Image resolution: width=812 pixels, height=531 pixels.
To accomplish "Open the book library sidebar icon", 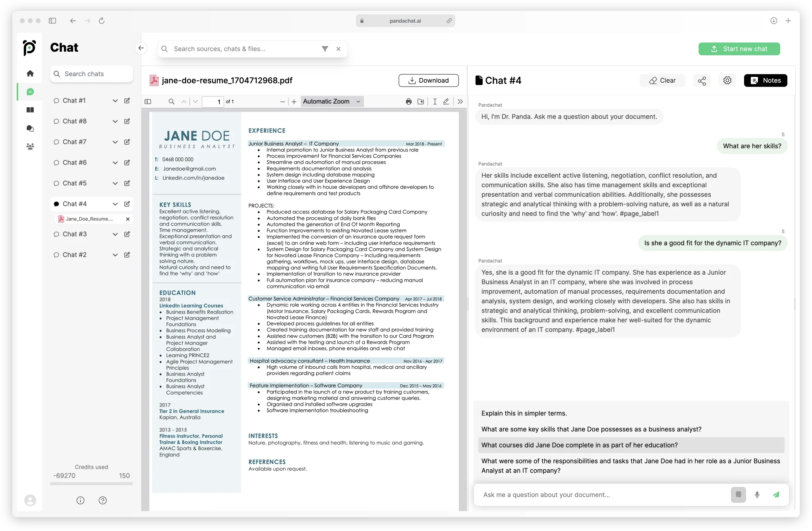I will click(x=30, y=110).
